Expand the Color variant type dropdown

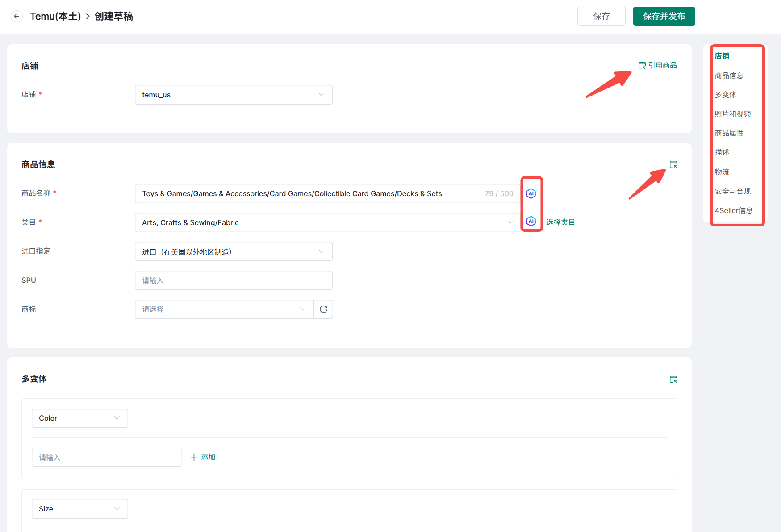[79, 418]
